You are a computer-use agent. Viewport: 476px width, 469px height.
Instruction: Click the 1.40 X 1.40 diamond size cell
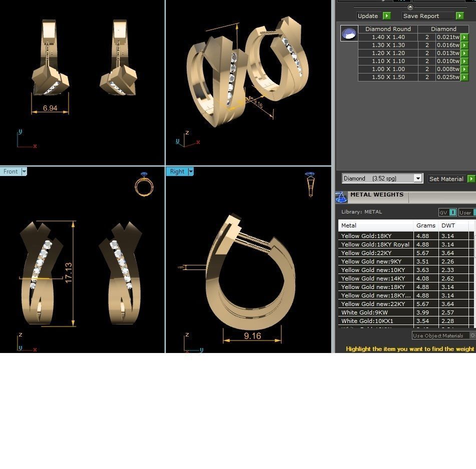[388, 37]
